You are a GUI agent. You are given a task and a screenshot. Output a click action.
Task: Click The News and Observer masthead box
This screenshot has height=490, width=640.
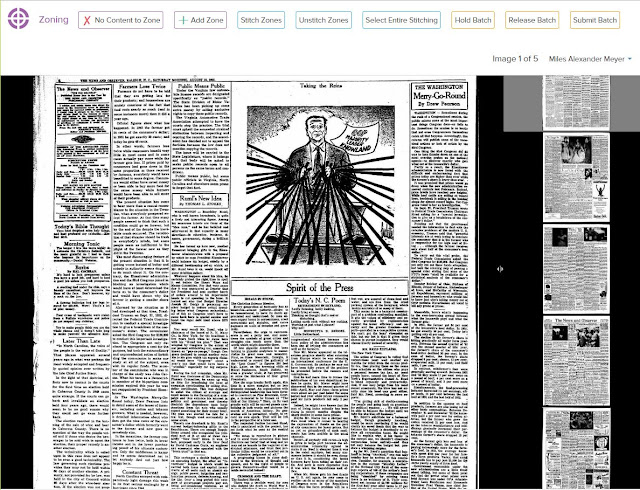click(x=82, y=153)
